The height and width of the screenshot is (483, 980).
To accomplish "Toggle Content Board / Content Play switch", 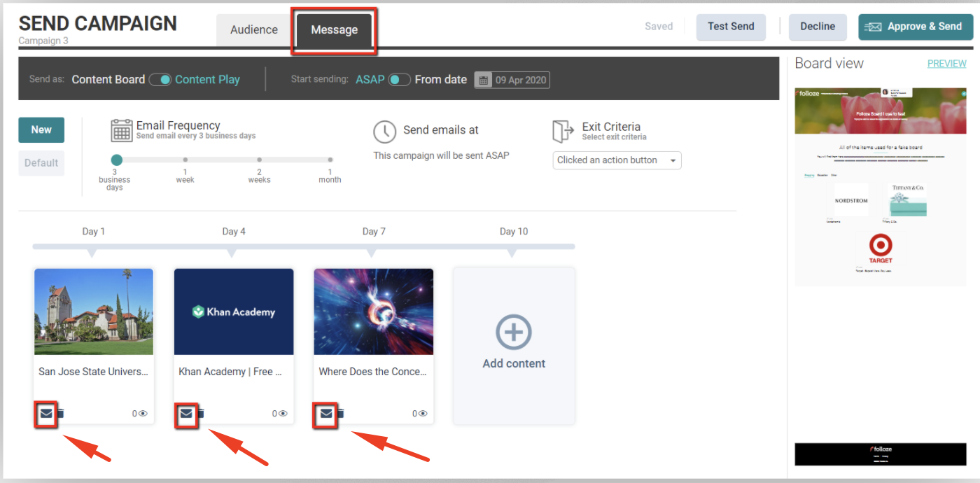I will pyautogui.click(x=160, y=80).
